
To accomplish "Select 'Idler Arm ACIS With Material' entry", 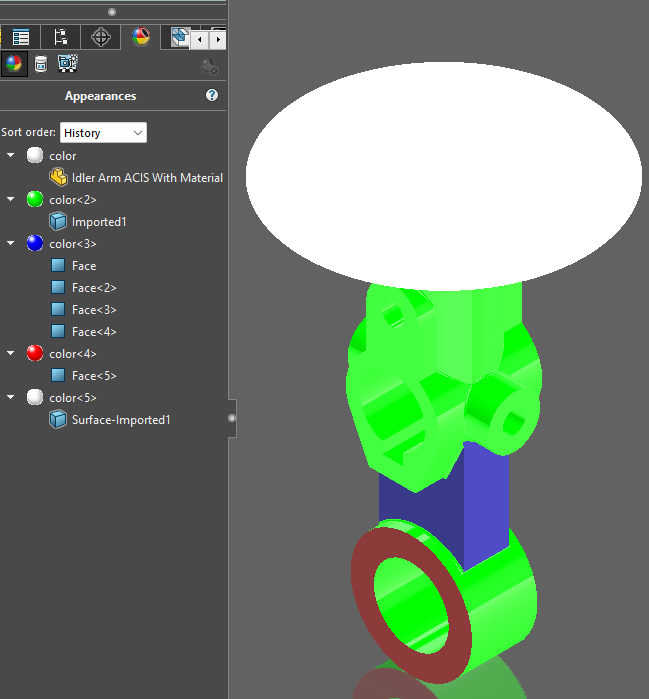I will coord(147,178).
